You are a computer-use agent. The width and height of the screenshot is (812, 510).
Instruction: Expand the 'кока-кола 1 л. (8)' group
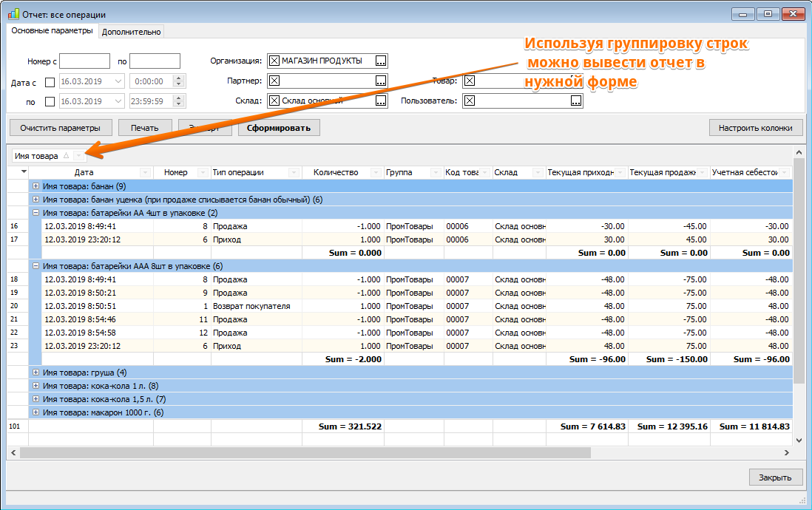(35, 386)
